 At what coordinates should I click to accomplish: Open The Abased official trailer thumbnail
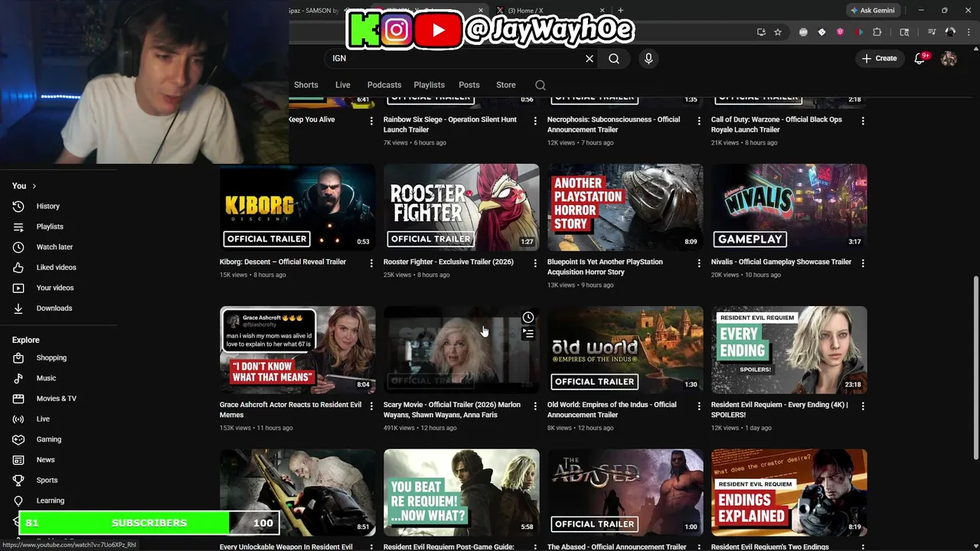[626, 493]
